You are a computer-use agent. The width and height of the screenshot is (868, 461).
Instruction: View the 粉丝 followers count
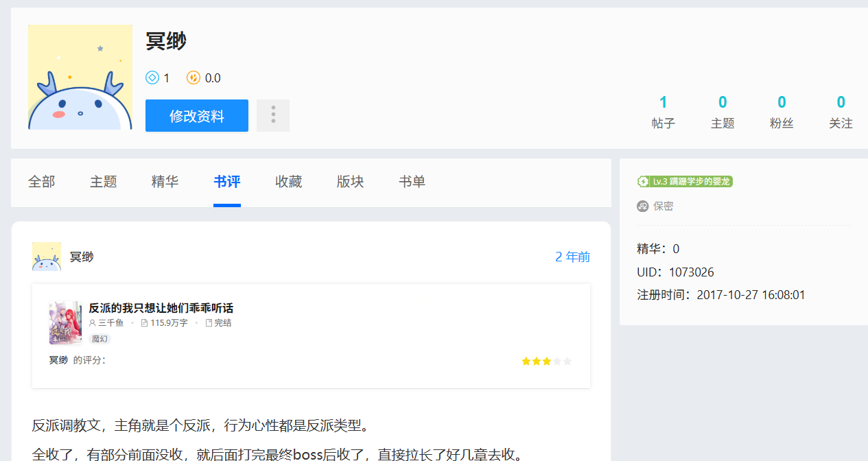pos(782,113)
